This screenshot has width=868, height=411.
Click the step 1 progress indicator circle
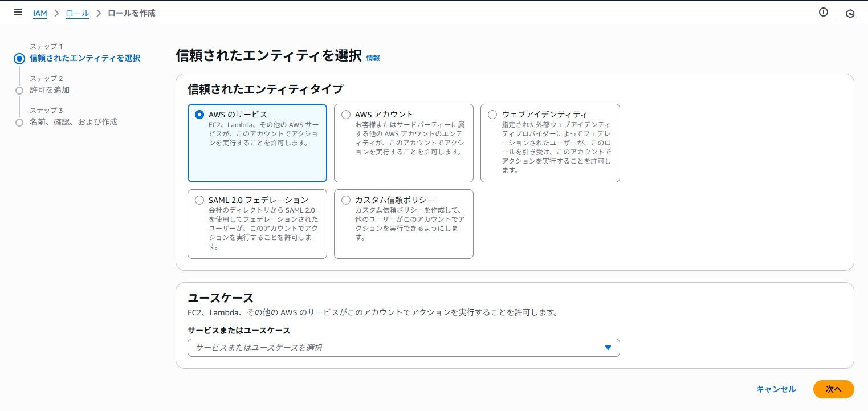coord(19,58)
